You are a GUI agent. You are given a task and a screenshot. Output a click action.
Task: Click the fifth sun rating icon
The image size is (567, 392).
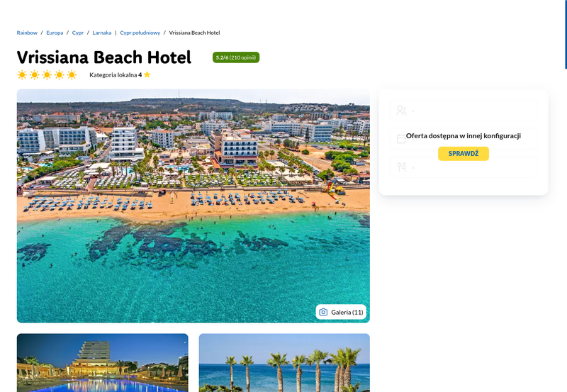pos(72,75)
